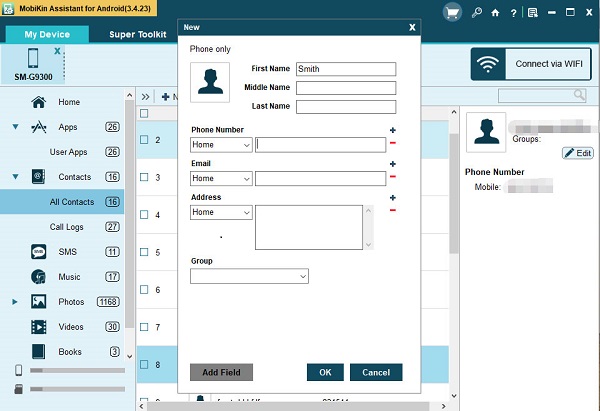Click the blue plus to add phone number
The width and height of the screenshot is (600, 411).
pyautogui.click(x=392, y=131)
